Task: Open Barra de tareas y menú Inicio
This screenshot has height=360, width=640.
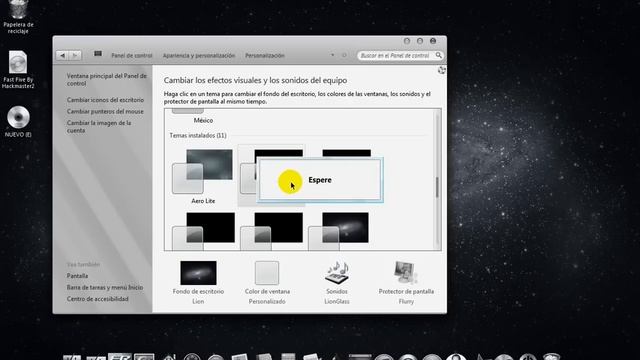Action: point(105,287)
